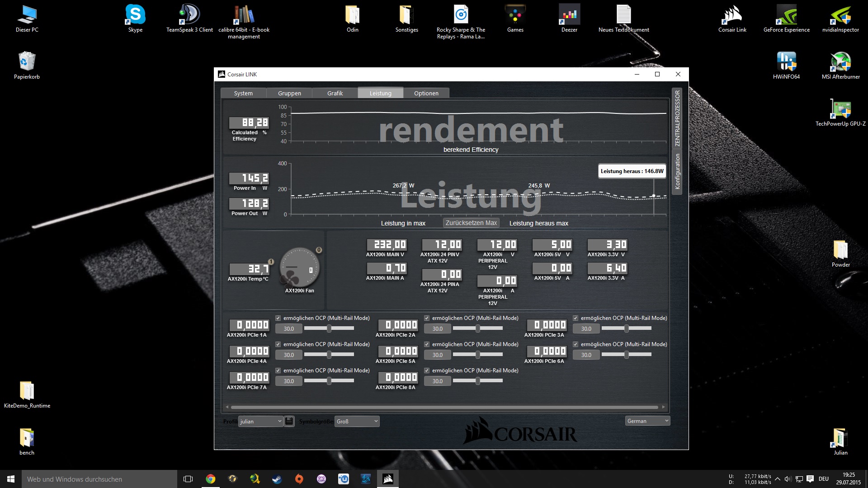This screenshot has height=488, width=868.
Task: Select the Odin folder on desktop
Action: click(352, 19)
